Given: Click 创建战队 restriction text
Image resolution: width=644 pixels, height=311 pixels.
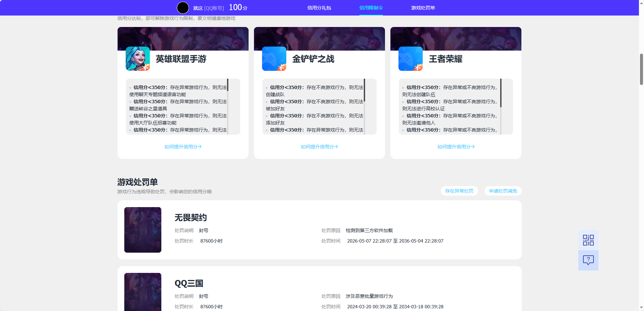Looking at the screenshot, I should click(x=275, y=94).
